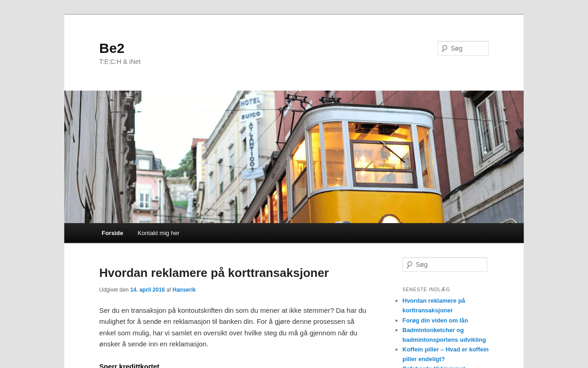Viewport: 588px width, 368px height.
Task: Open the yellow tram header image
Action: coord(294,157)
